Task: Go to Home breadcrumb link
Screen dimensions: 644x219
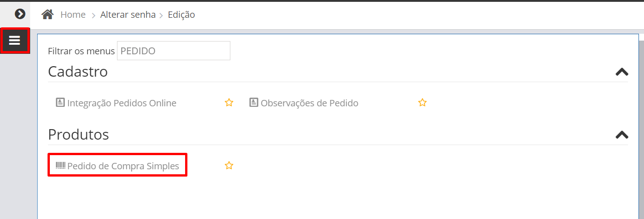Action: pyautogui.click(x=73, y=15)
